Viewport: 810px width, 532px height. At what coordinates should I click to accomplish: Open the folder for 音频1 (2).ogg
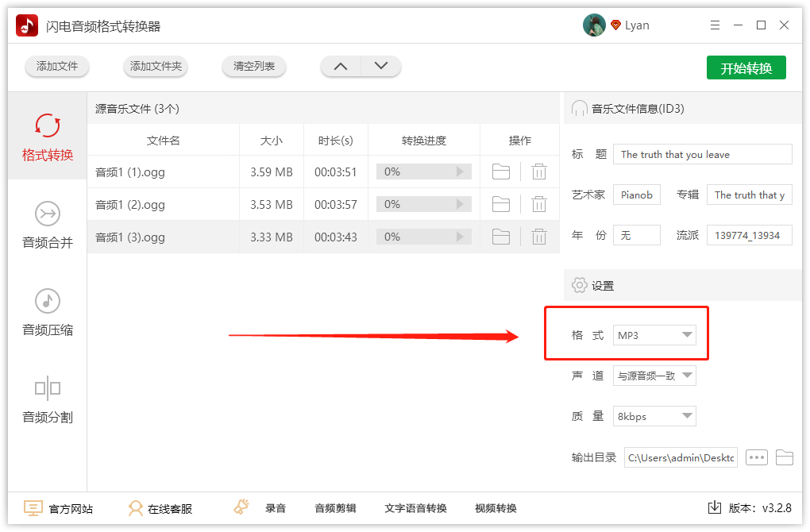(x=500, y=204)
